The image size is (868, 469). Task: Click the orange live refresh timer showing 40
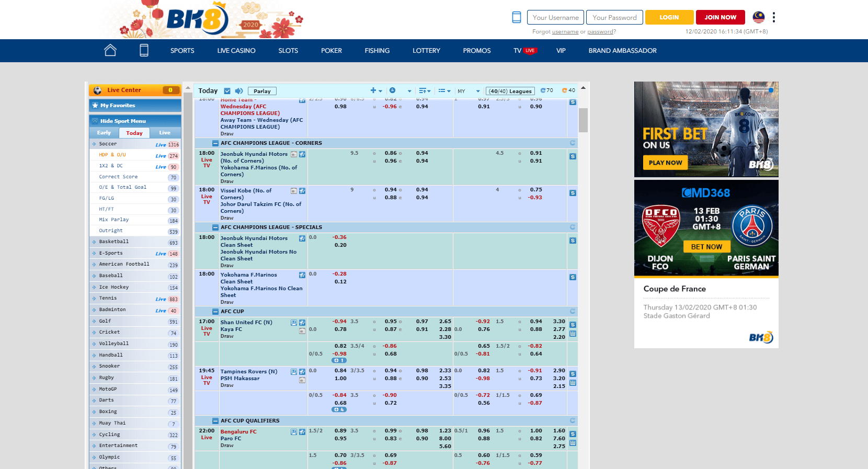tap(568, 90)
